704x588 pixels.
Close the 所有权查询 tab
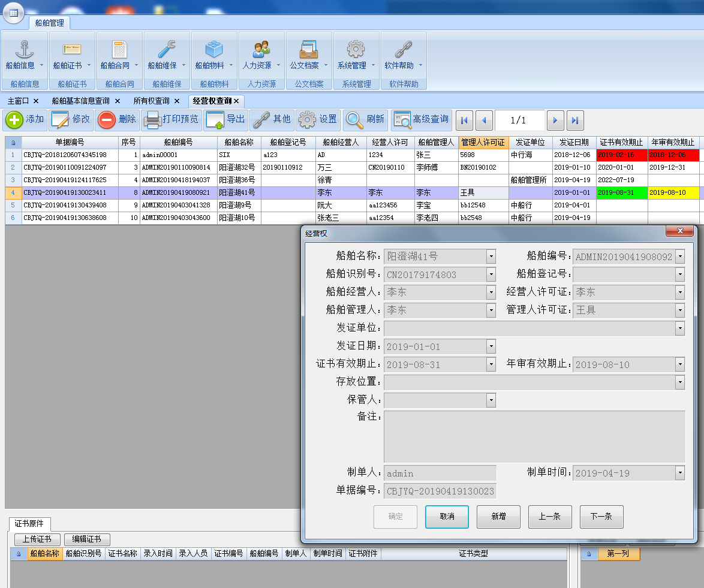(177, 101)
